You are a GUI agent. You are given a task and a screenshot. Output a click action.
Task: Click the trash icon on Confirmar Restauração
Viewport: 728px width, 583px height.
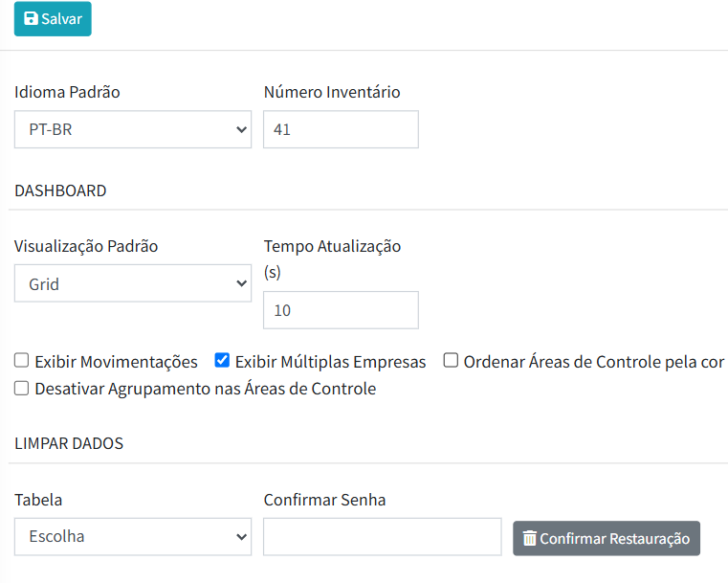click(x=529, y=539)
